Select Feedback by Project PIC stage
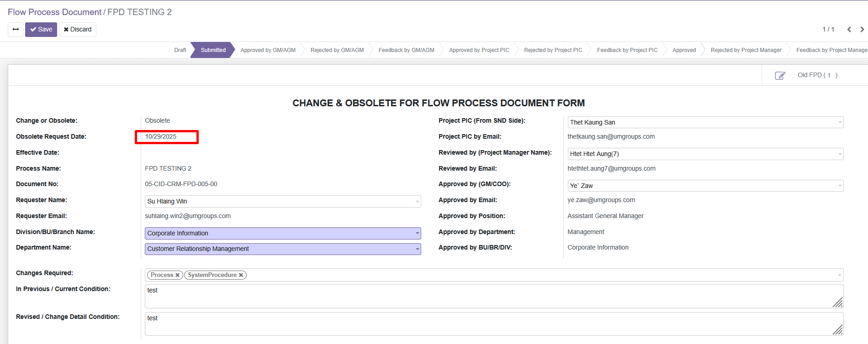The height and width of the screenshot is (344, 868). click(627, 50)
